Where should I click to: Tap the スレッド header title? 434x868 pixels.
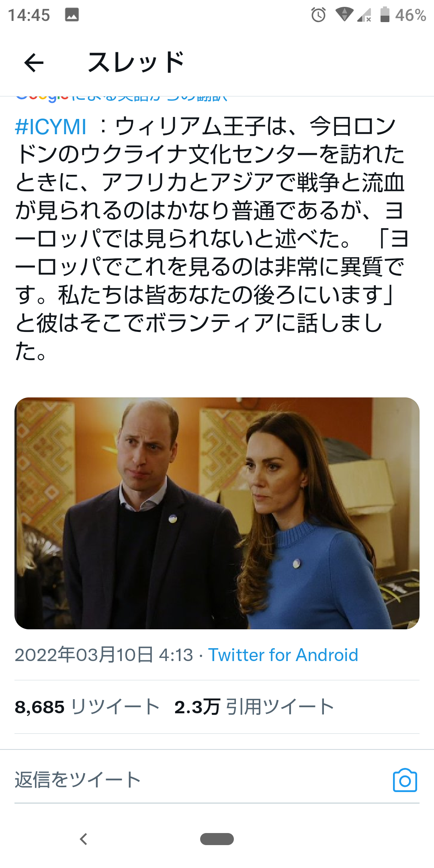click(136, 63)
